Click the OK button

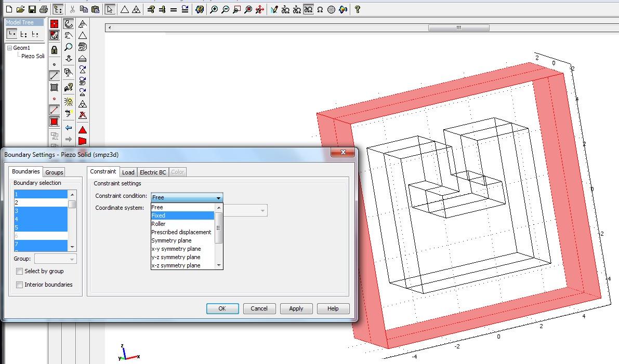click(x=222, y=308)
